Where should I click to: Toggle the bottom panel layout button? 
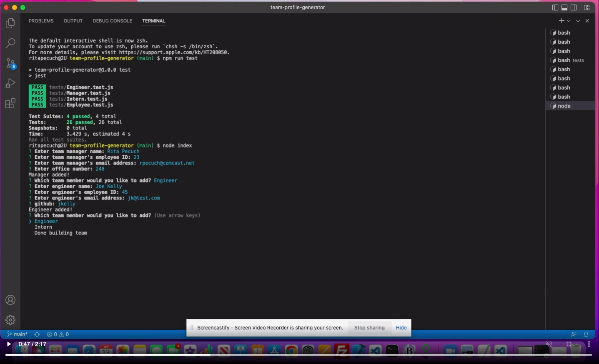point(564,7)
